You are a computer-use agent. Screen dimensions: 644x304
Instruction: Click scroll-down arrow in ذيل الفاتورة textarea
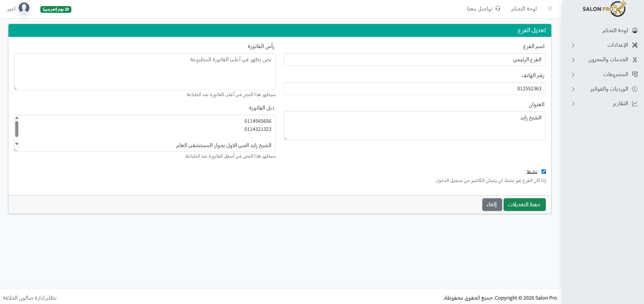pyautogui.click(x=17, y=144)
